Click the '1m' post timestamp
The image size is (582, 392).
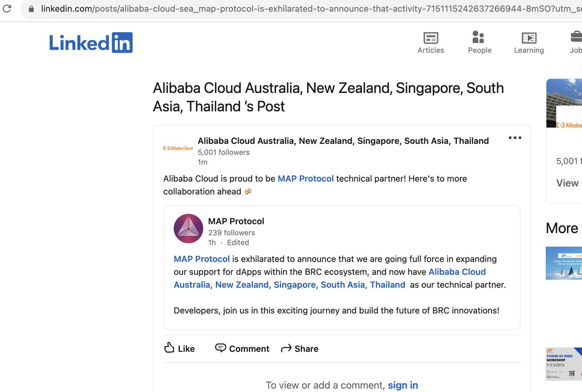point(203,162)
